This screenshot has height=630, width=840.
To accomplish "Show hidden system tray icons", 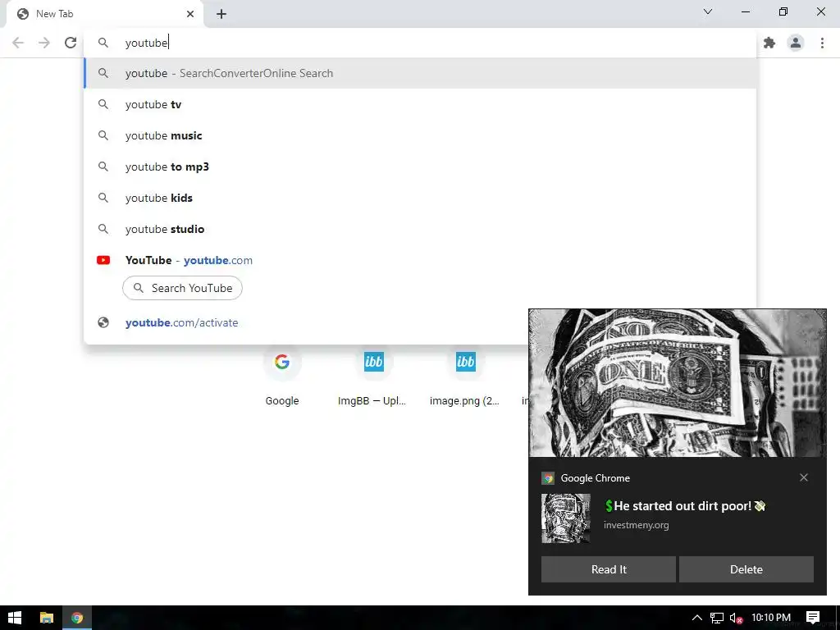I will coord(697,618).
